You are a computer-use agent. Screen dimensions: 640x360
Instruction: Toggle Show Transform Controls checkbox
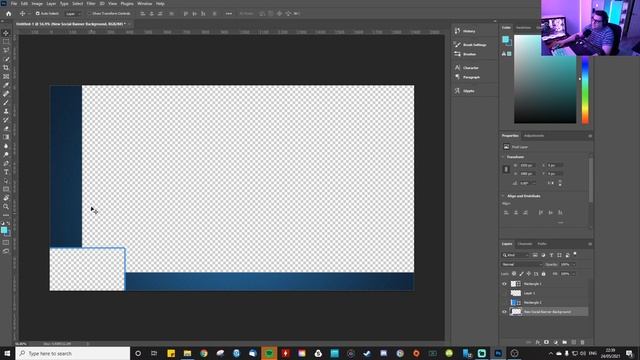pos(90,13)
